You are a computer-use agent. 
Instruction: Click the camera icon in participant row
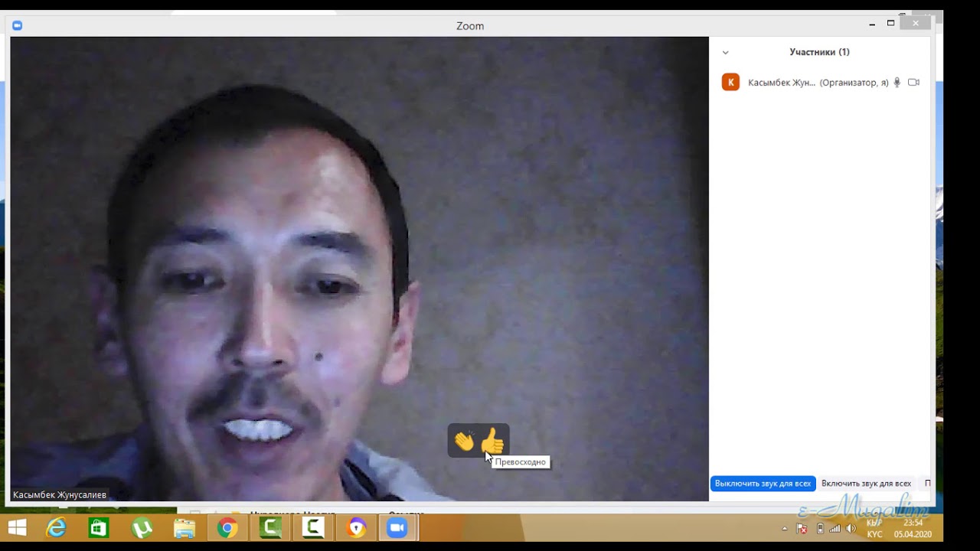(913, 82)
